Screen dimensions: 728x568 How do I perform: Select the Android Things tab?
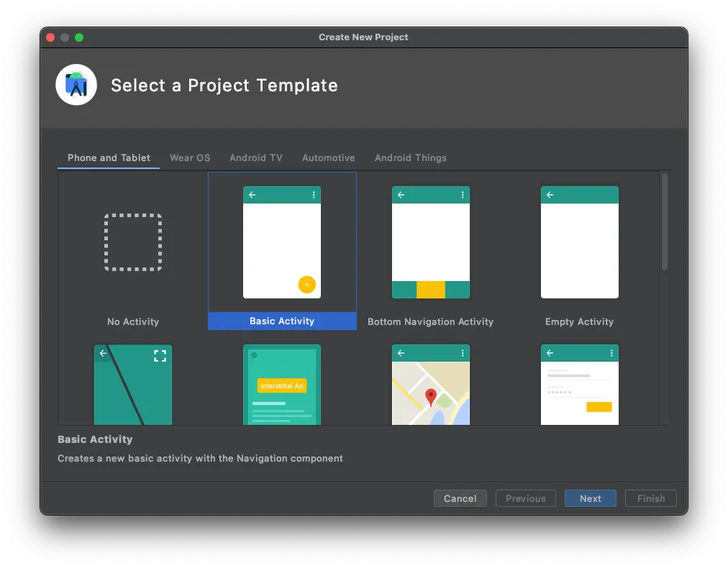pos(411,157)
